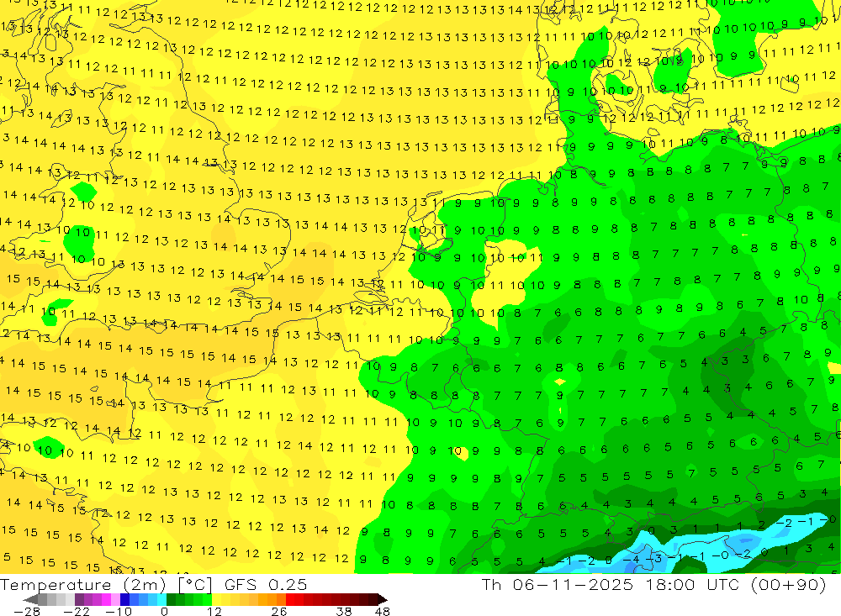Click the "48" legend scale label

(x=383, y=611)
